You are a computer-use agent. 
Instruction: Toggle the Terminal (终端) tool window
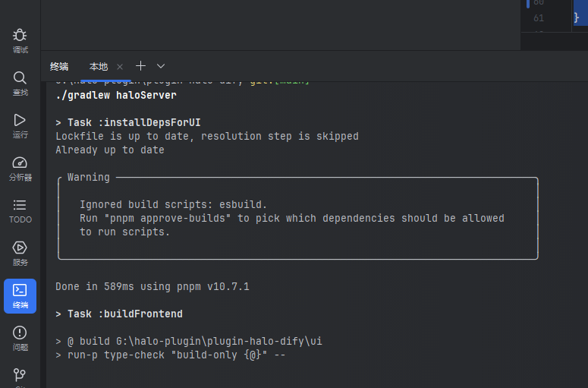pos(20,295)
